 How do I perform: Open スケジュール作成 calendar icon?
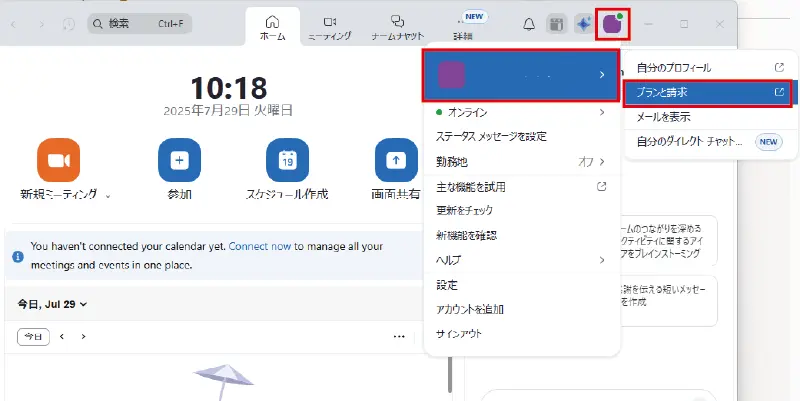tap(287, 160)
